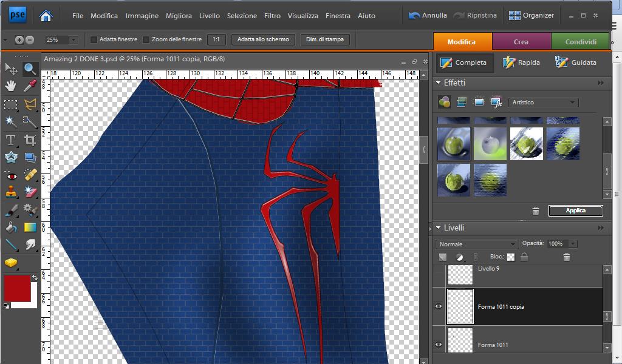Screen dimensions: 622x364
Task: Reset default foreground and background colors
Action: (6, 305)
